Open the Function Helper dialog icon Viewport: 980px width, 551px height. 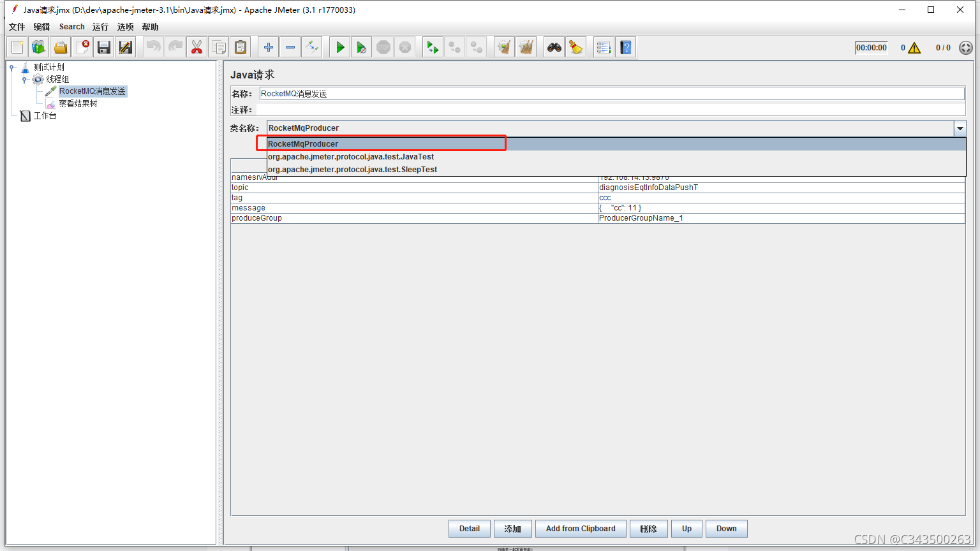(604, 47)
